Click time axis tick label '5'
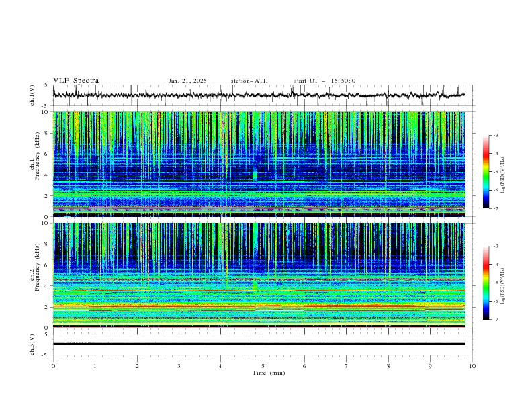The height and width of the screenshot is (411, 532). [263, 366]
